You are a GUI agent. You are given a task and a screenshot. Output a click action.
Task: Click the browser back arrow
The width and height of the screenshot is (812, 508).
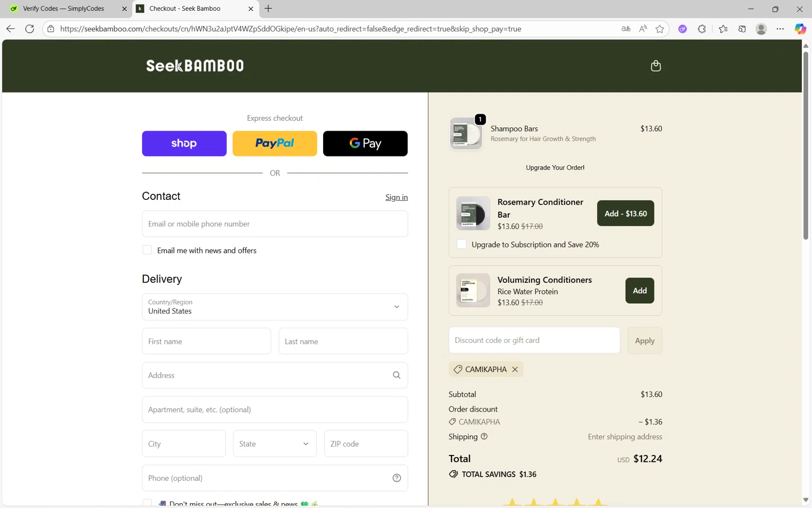tap(10, 29)
